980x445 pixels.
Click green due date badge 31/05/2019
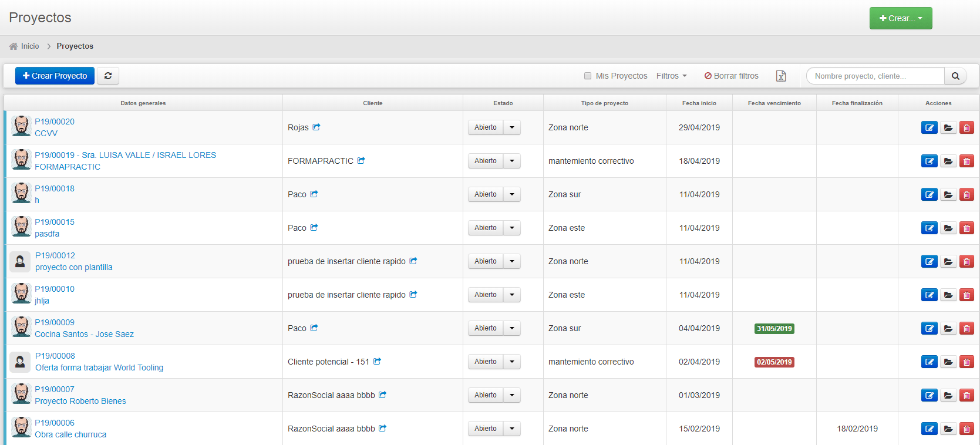[x=774, y=329]
